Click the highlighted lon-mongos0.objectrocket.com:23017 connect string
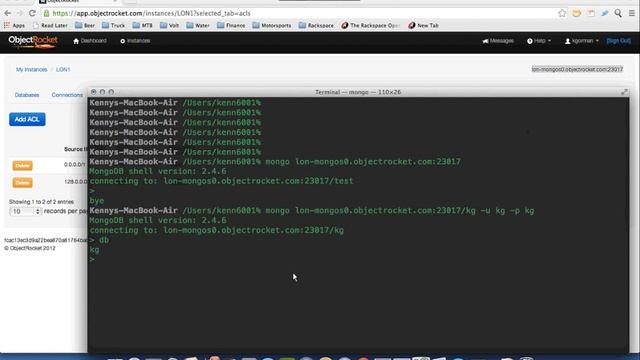 click(x=577, y=69)
